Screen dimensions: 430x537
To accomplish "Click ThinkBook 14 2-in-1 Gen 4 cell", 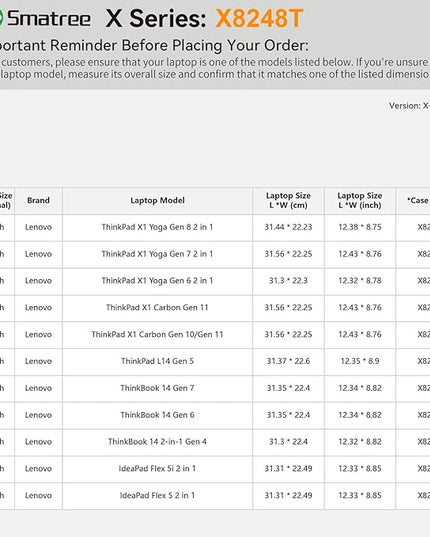I will click(157, 441).
